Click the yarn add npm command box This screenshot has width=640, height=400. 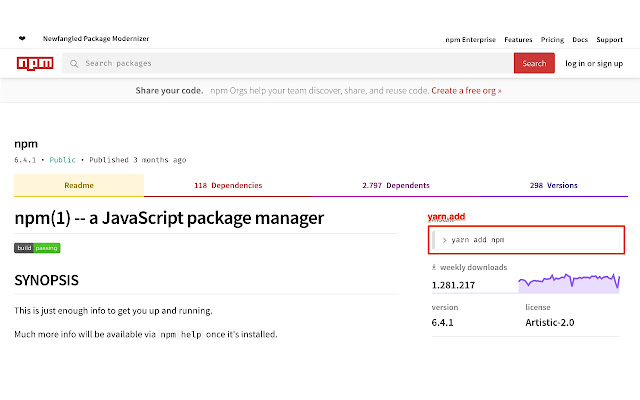click(526, 240)
